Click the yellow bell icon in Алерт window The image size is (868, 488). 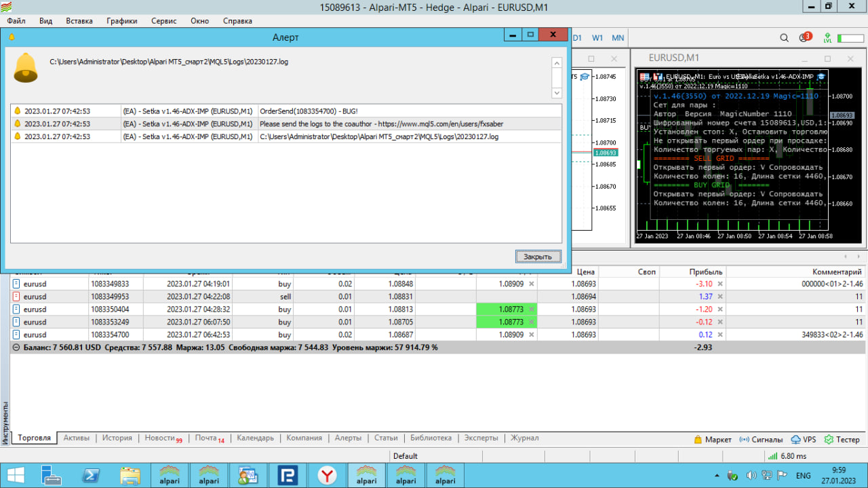26,67
